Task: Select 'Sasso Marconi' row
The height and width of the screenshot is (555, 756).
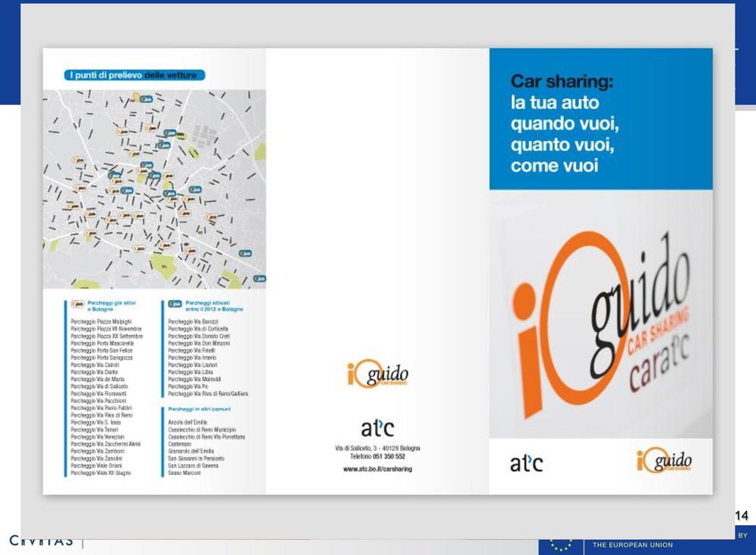Action: pyautogui.click(x=184, y=472)
